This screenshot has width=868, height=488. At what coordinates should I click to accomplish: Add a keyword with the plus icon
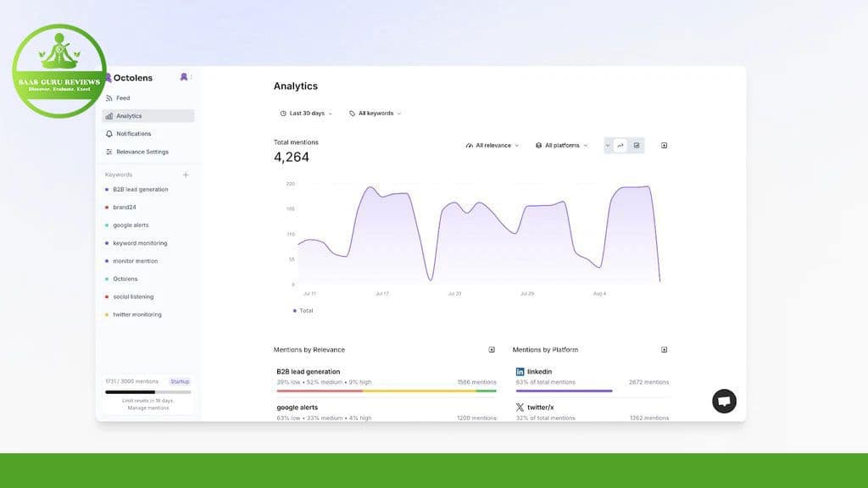(x=186, y=175)
